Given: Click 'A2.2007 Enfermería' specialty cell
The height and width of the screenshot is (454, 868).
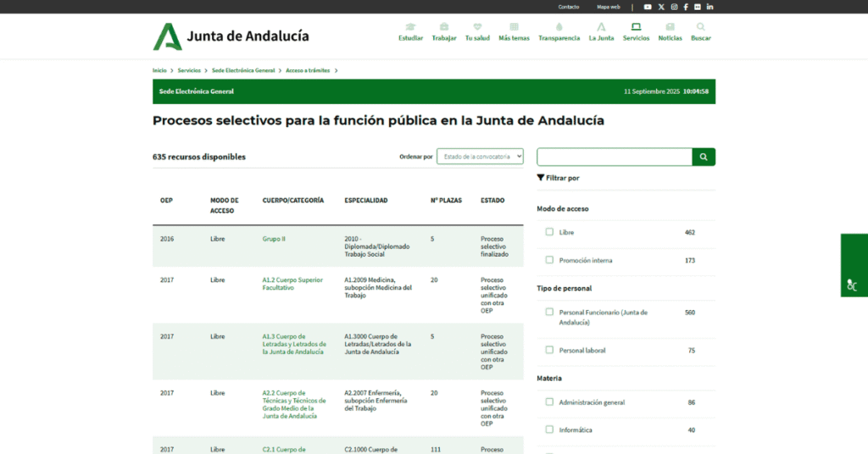Looking at the screenshot, I should [x=376, y=401].
